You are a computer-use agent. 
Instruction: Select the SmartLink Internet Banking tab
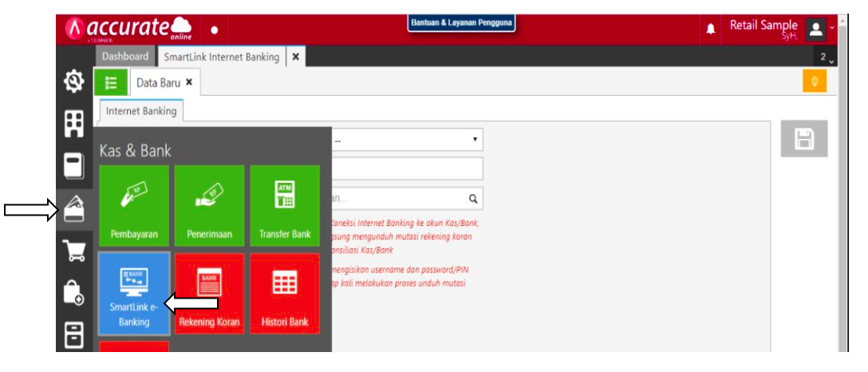222,57
